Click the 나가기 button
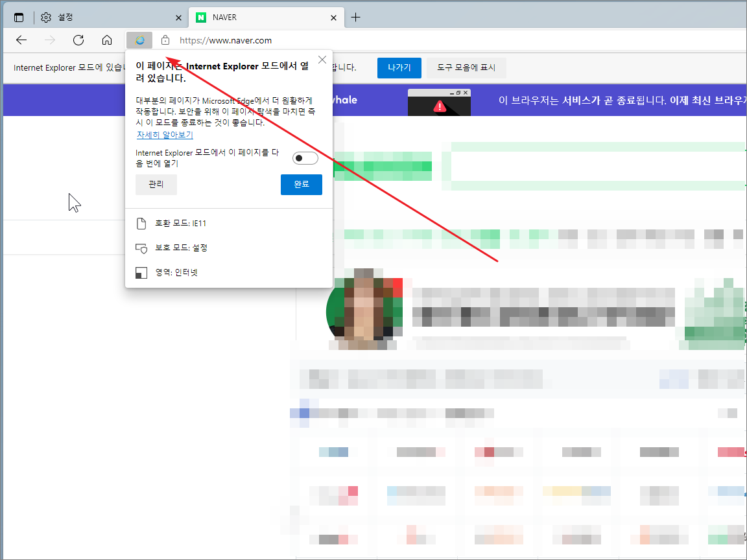Image resolution: width=747 pixels, height=560 pixels. 399,67
